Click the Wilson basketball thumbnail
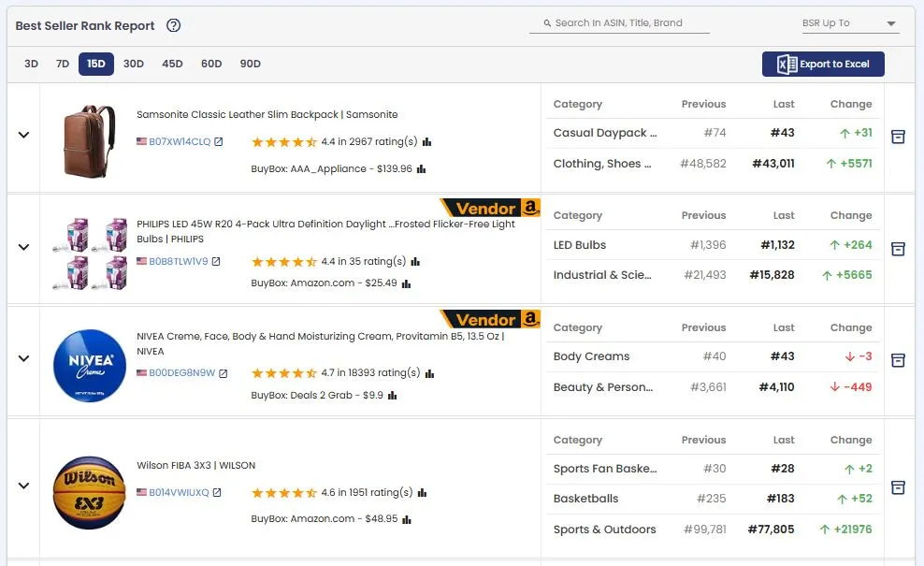924x566 pixels. (x=90, y=492)
